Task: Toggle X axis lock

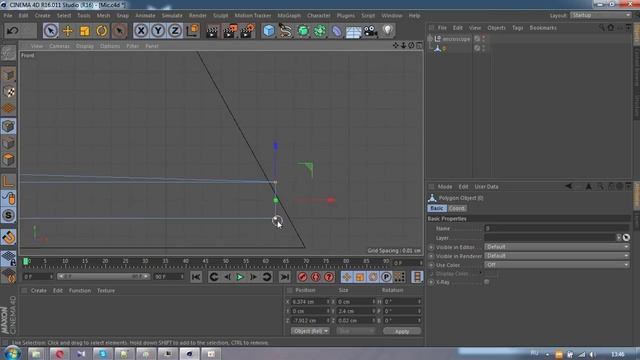Action: tap(141, 31)
